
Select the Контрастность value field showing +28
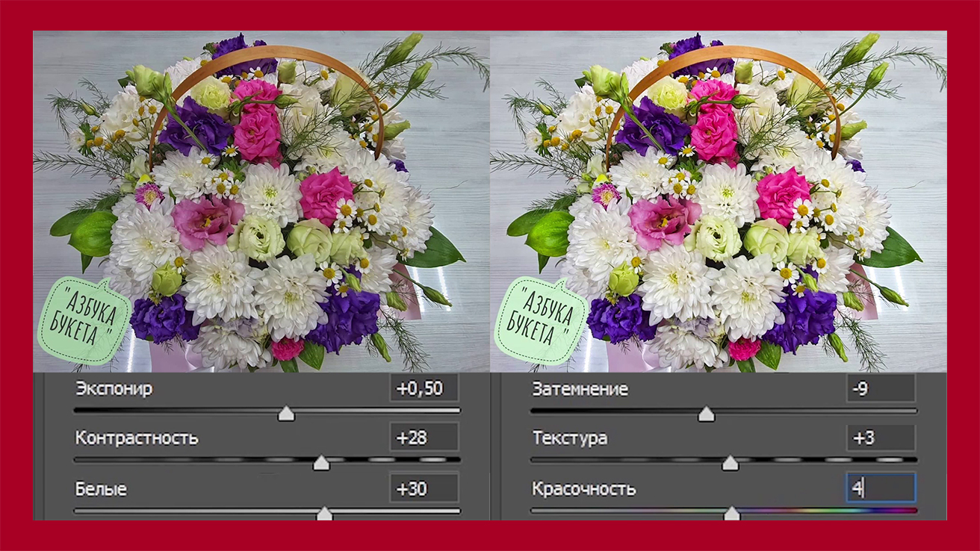tap(424, 438)
